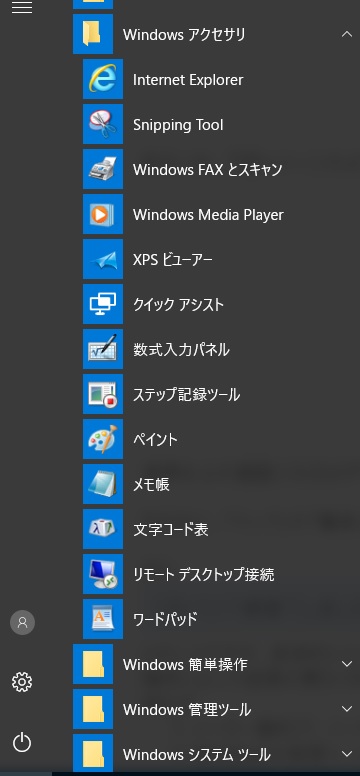Collapse the Windows アクセサリ folder chevron

(x=347, y=34)
